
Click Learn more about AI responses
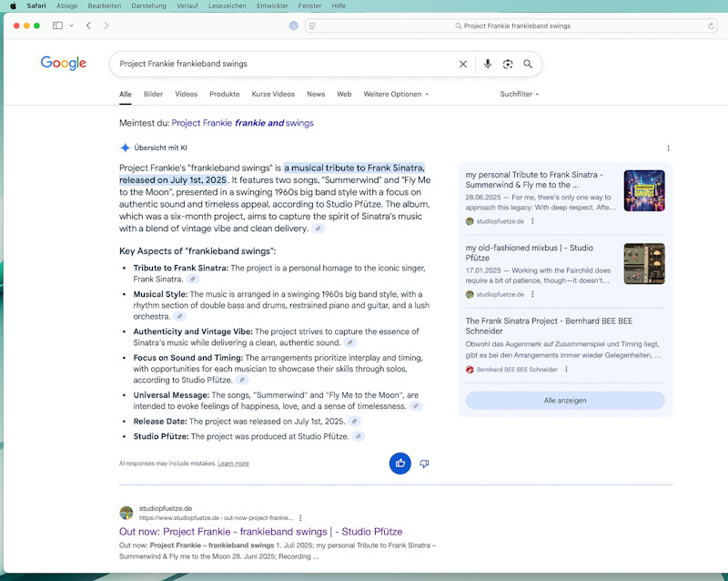point(233,464)
